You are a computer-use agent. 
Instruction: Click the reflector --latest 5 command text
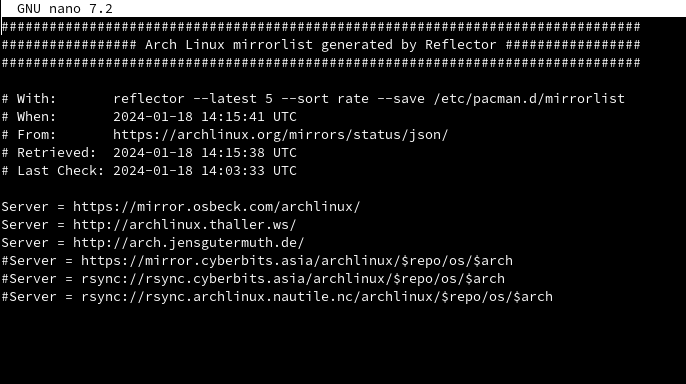pyautogui.click(x=192, y=98)
